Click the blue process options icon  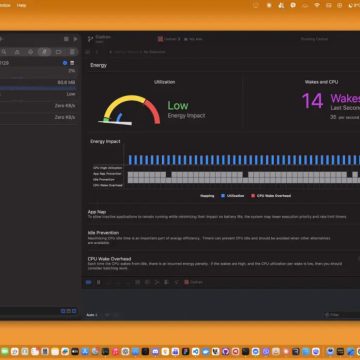tap(65, 63)
